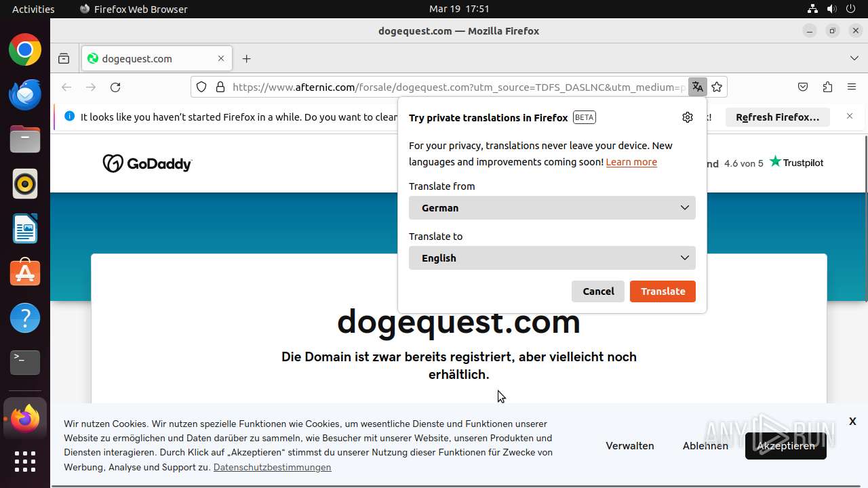Cancel the translation panel
Viewport: 868px width, 488px height.
598,291
